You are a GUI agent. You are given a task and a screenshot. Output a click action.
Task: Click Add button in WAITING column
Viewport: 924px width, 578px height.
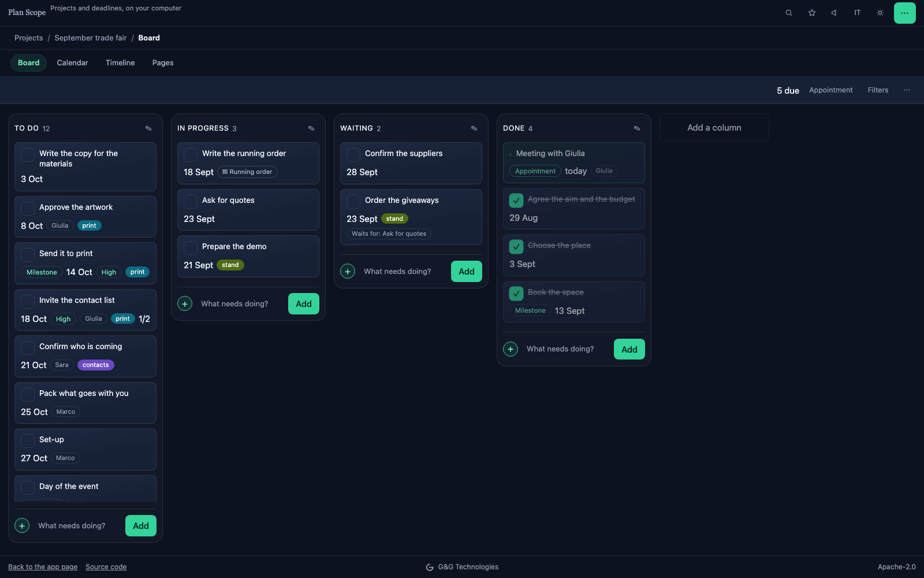(x=467, y=272)
